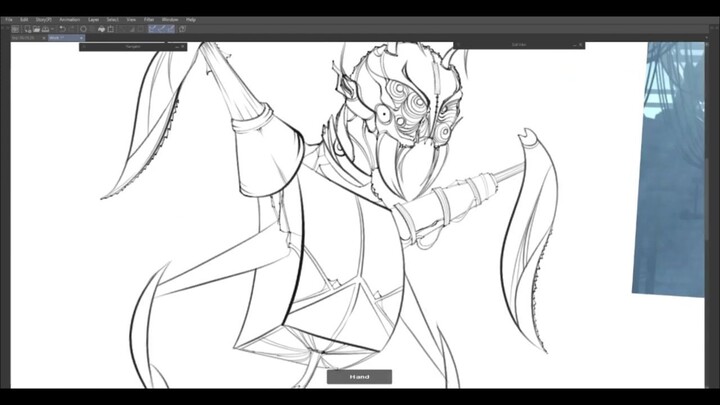720x405 pixels.
Task: Toggle Snap to Special Ruler
Action: click(162, 29)
